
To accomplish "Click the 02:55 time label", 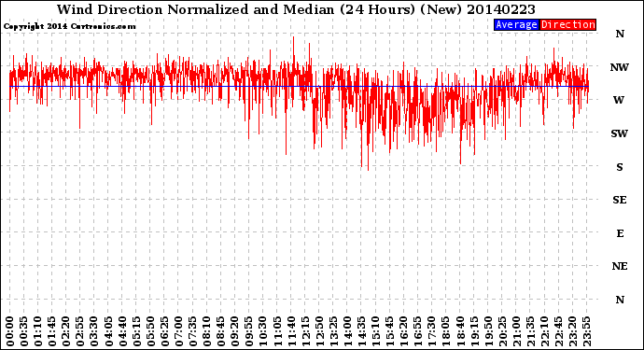I will [x=80, y=331].
